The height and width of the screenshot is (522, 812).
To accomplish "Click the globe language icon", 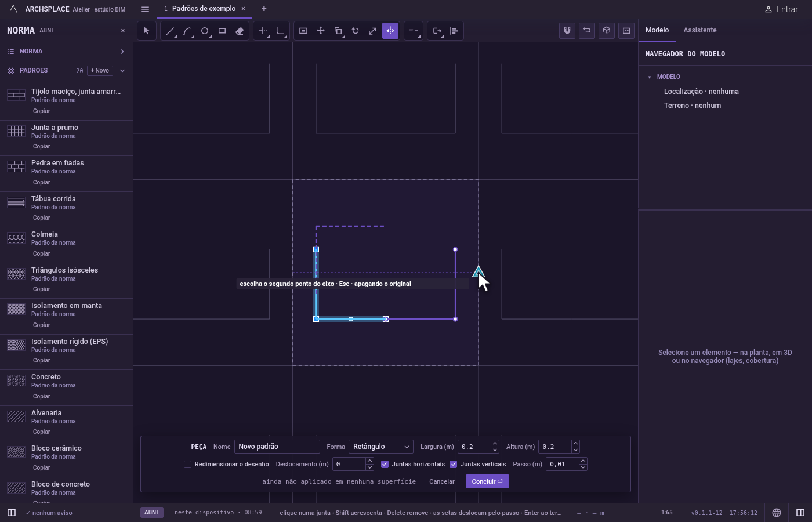I will [777, 513].
